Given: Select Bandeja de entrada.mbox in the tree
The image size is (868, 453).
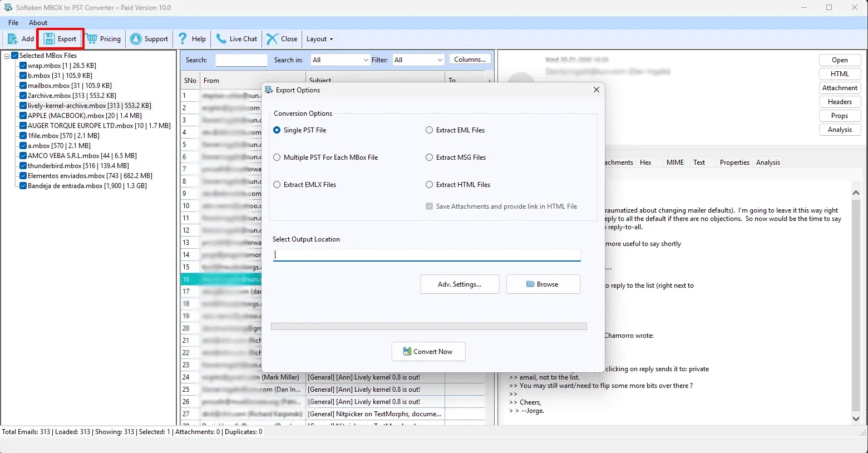Looking at the screenshot, I should click(87, 186).
